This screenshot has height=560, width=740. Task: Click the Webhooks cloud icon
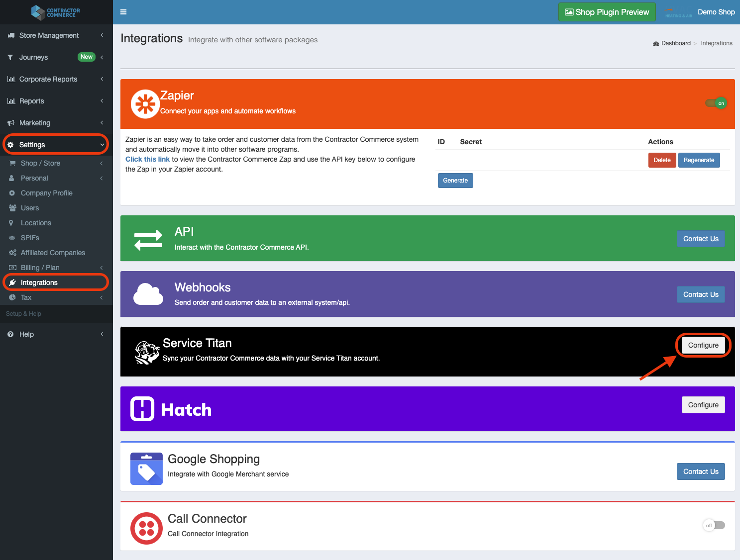point(148,293)
